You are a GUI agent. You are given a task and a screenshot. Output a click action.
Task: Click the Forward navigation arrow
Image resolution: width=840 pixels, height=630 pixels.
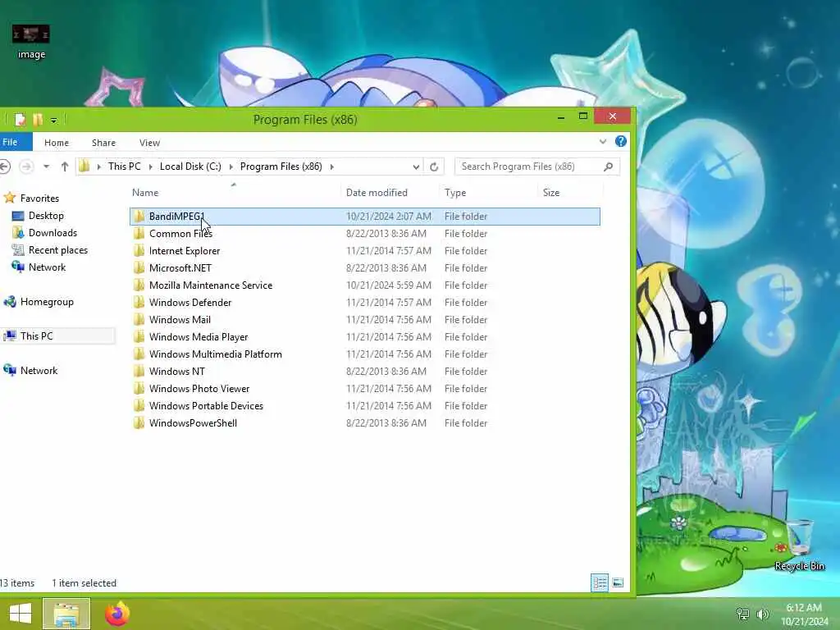click(25, 167)
